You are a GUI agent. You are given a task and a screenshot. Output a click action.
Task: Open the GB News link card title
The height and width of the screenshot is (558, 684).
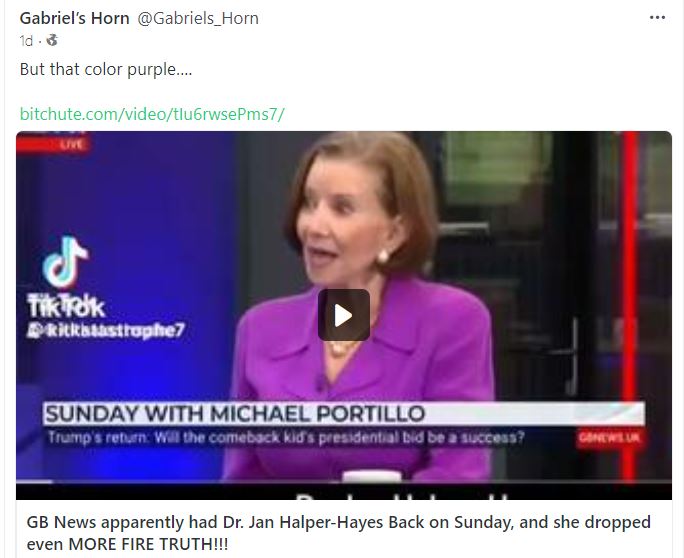pyautogui.click(x=339, y=533)
